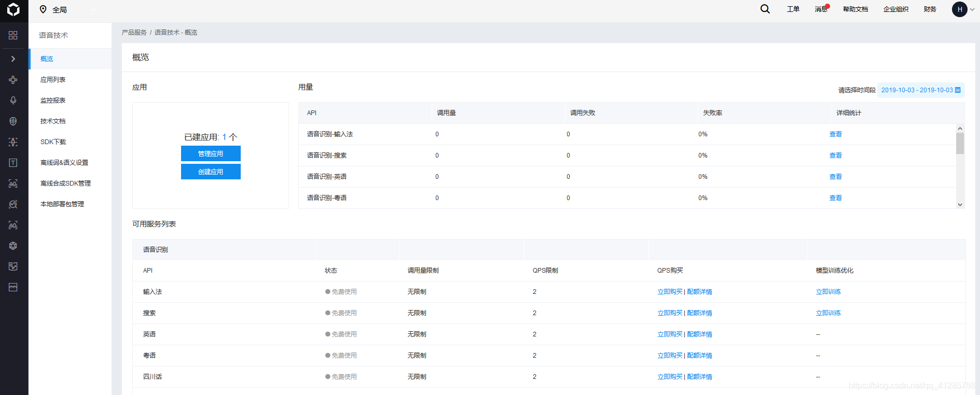Screen dimensions: 980x395
Task: Open the boxed line-chart icon in sidebar
Action: click(x=13, y=266)
